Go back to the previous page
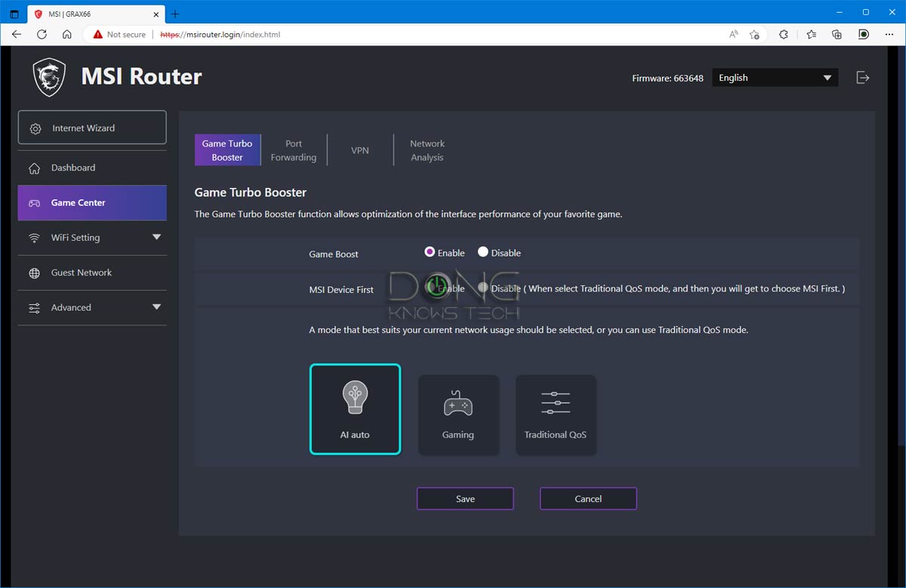The height and width of the screenshot is (588, 906). (x=17, y=34)
